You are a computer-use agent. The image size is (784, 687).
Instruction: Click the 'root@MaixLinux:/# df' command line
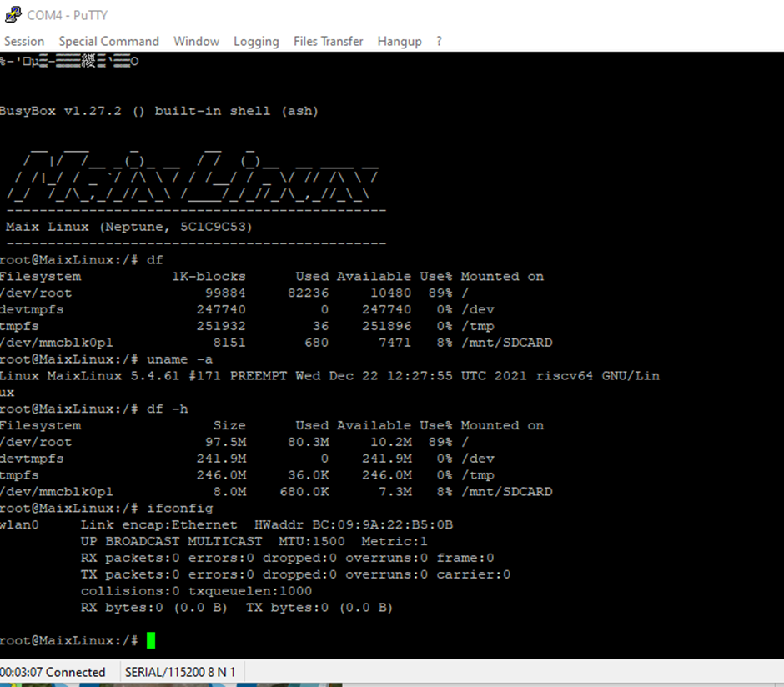point(82,260)
